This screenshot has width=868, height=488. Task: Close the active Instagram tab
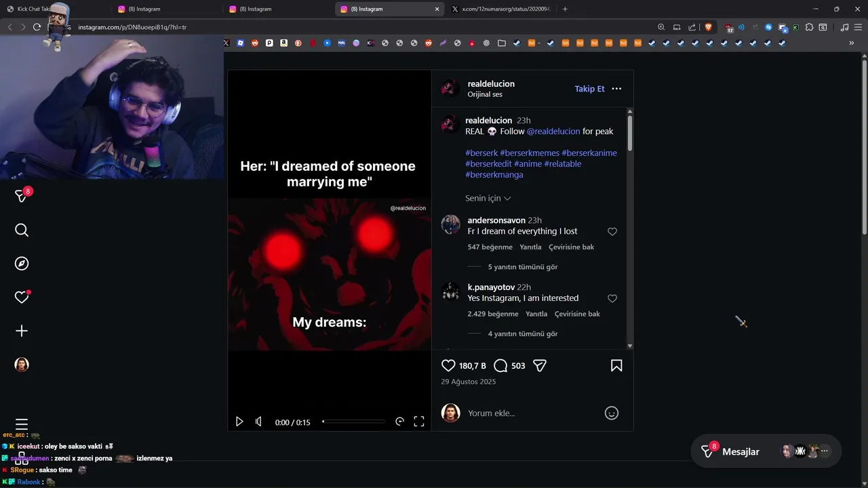pos(437,9)
